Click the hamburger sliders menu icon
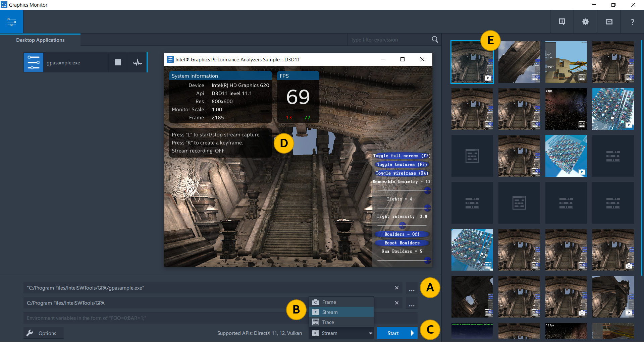 tap(12, 22)
